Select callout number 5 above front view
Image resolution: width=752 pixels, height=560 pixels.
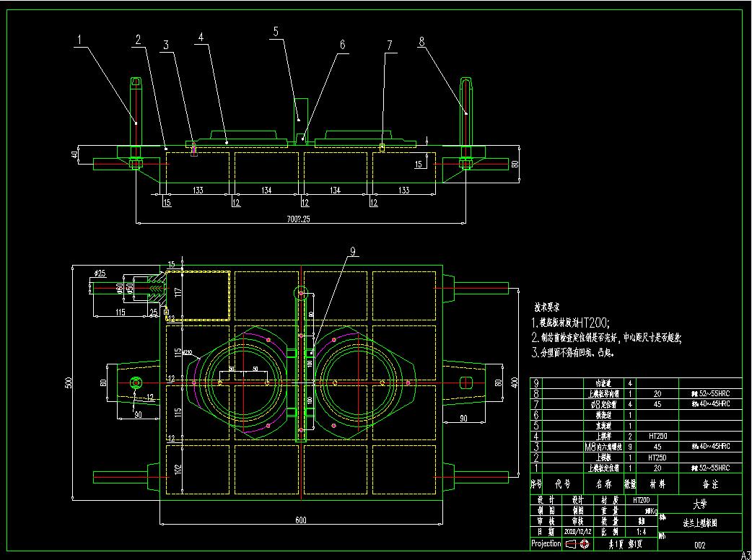pyautogui.click(x=276, y=32)
